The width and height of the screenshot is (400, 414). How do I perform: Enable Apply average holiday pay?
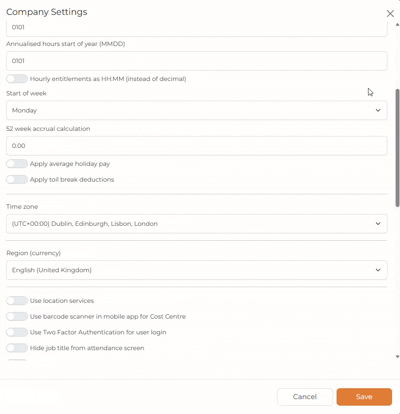point(17,164)
